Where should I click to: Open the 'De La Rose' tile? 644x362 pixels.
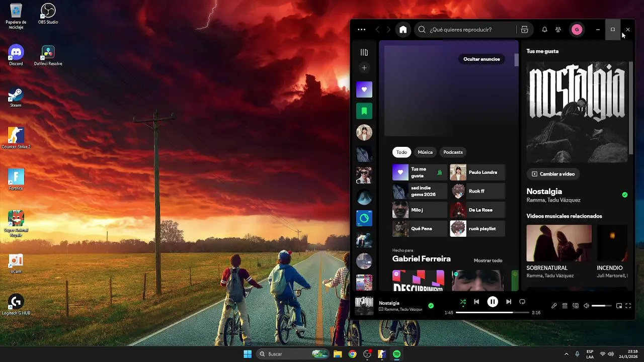point(477,210)
